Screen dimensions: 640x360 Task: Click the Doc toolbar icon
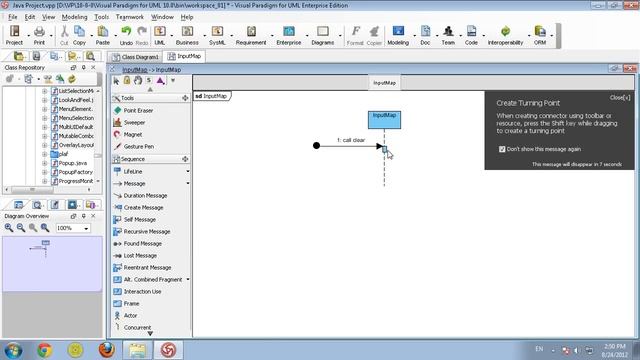[425, 35]
